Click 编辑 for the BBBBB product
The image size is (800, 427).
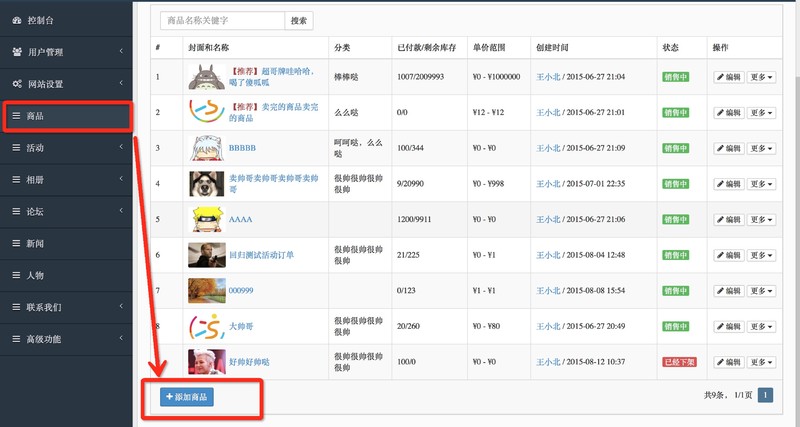click(729, 148)
